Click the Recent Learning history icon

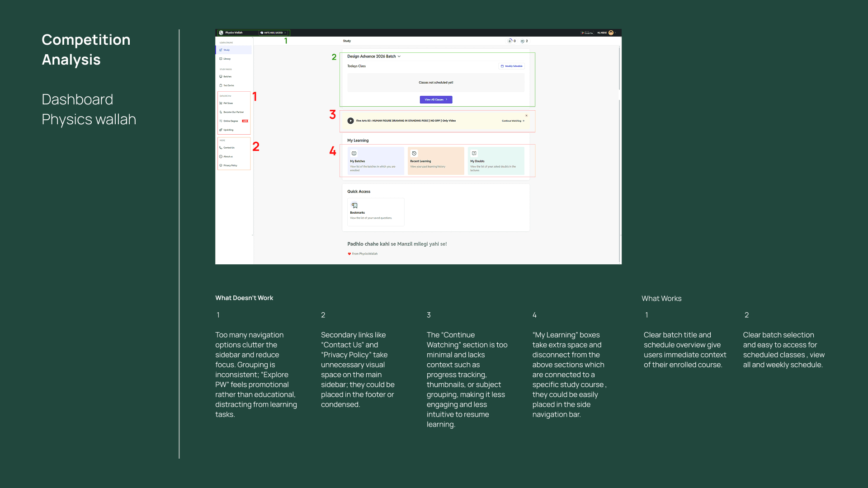point(414,153)
